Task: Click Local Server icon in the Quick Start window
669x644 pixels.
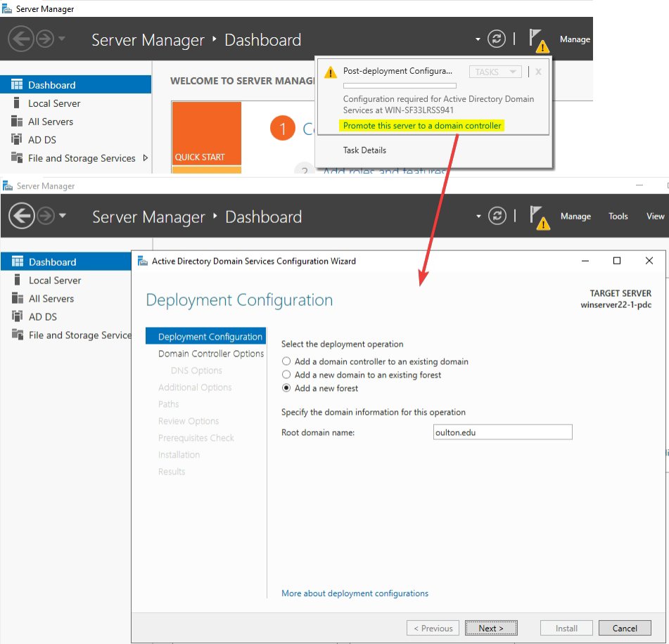Action: tap(17, 103)
